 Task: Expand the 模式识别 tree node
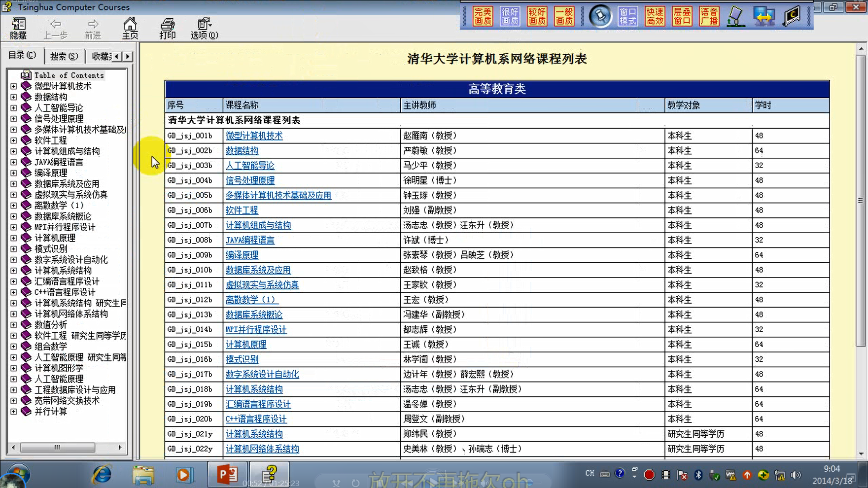(14, 249)
